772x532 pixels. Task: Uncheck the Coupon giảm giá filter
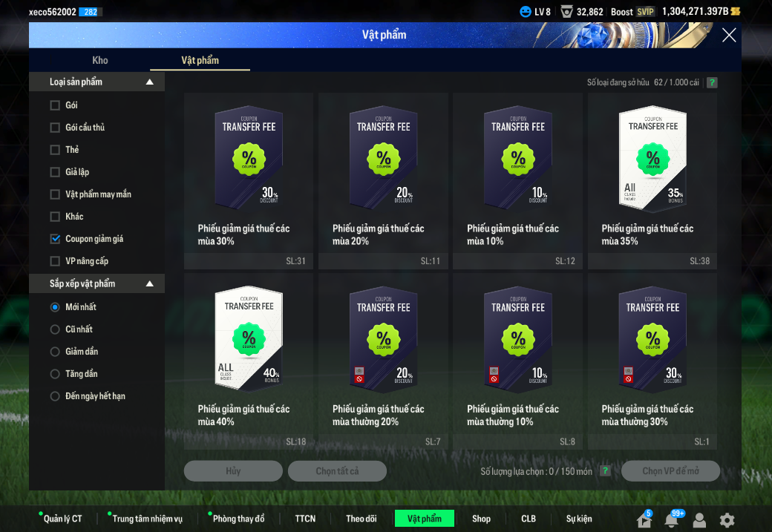pyautogui.click(x=55, y=239)
